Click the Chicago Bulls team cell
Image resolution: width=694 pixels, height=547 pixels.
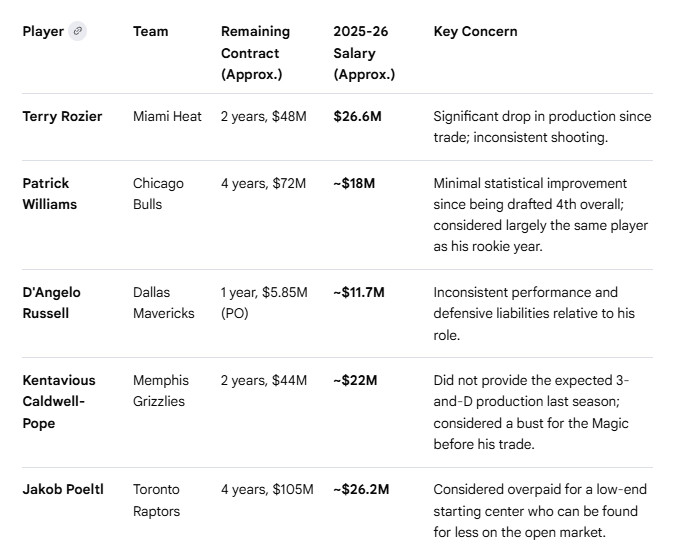[158, 194]
